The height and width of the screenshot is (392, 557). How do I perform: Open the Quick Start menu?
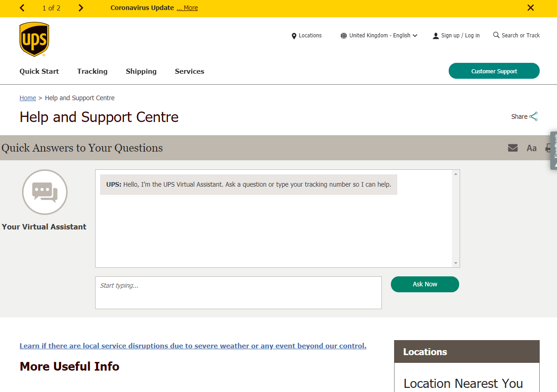pos(39,71)
